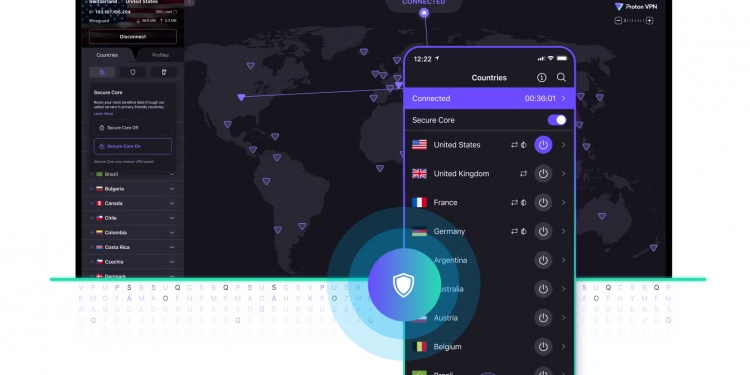Tap the Australia power button on the phone

(543, 289)
